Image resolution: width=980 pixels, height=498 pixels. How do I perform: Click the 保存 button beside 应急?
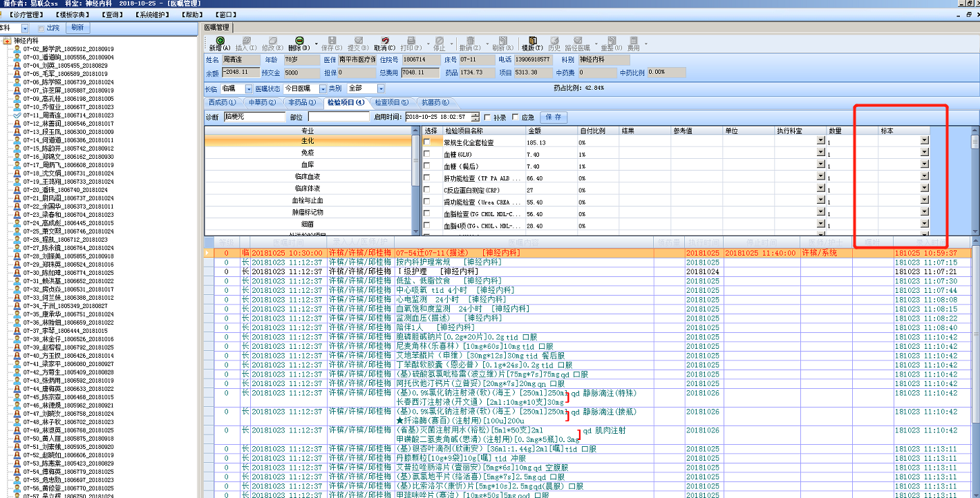coord(554,117)
